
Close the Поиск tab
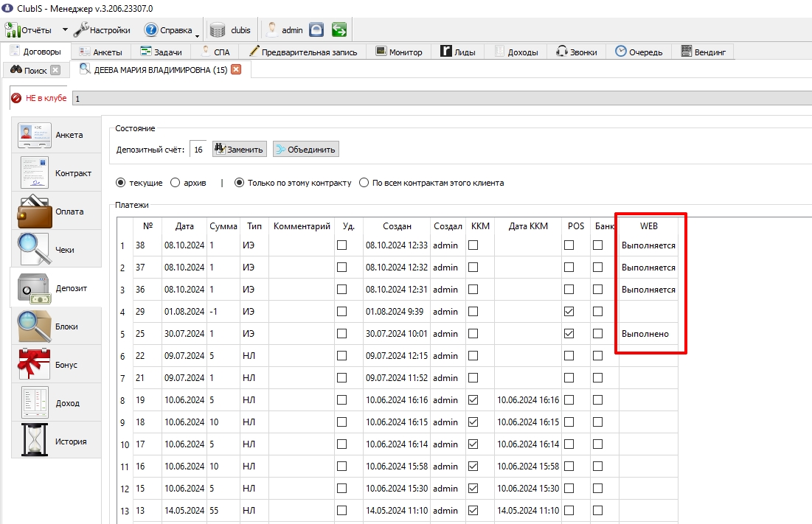(x=55, y=70)
